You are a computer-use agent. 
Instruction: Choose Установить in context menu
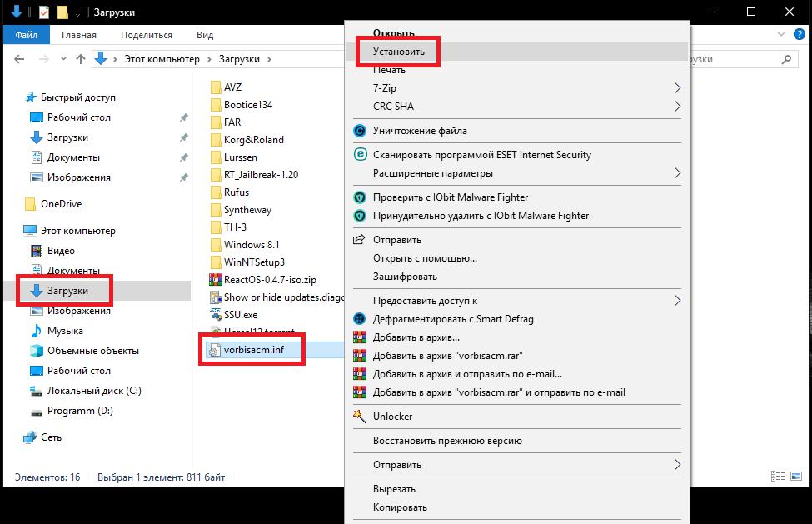tap(399, 52)
